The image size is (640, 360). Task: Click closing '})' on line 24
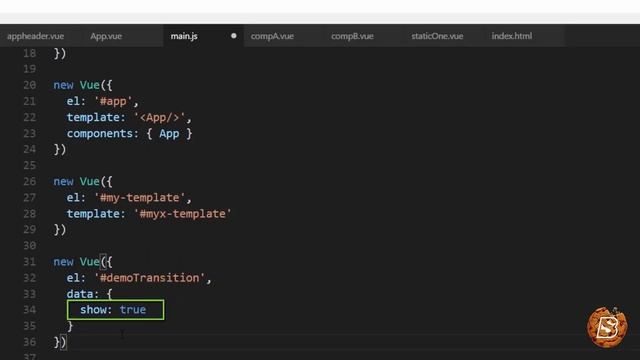[x=60, y=149]
